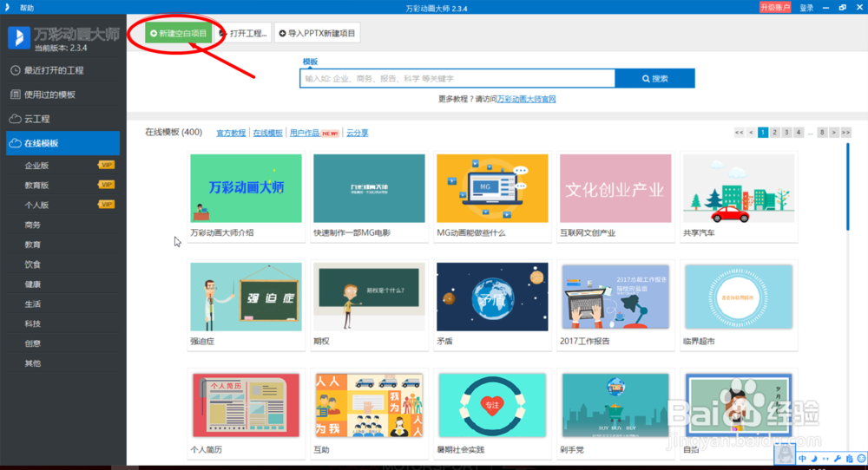This screenshot has width=868, height=470.
Task: Open the 2017工作报告 template thumbnail
Action: pos(615,297)
